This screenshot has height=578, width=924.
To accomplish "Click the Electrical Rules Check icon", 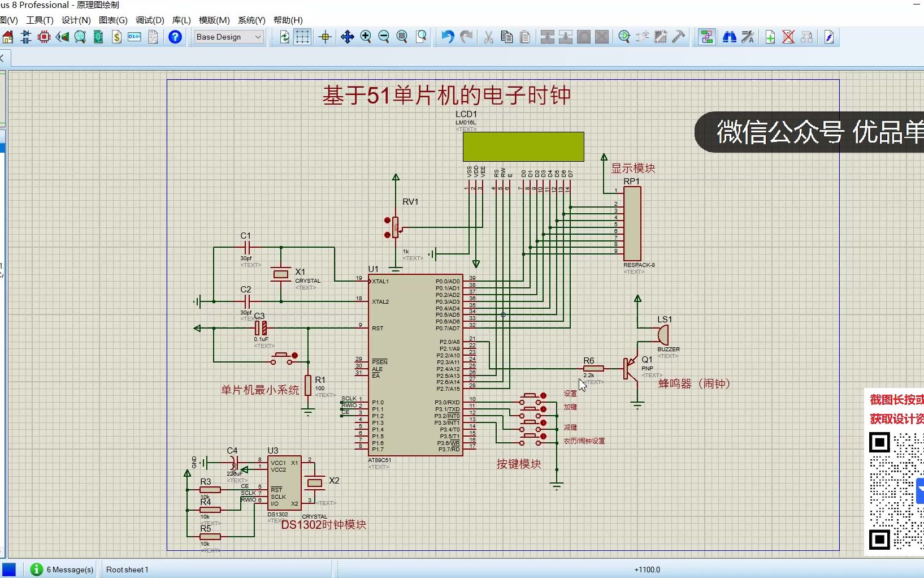I will tap(829, 37).
